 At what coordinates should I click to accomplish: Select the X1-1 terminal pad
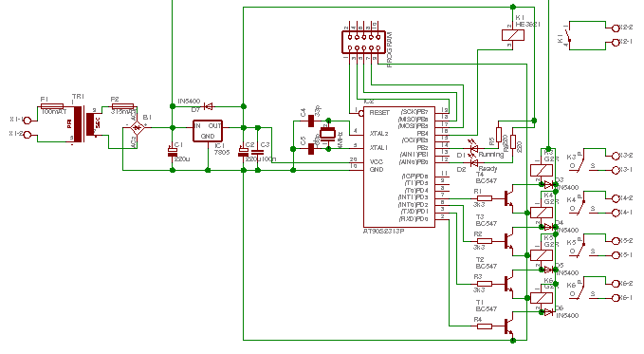pyautogui.click(x=28, y=120)
